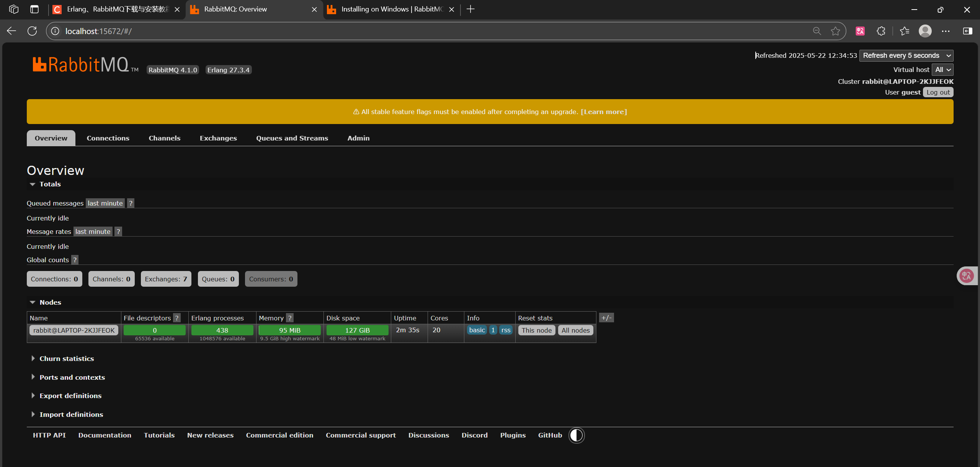Open tab actions menu icon
Image resolution: width=980 pixels, height=467 pixels.
[x=34, y=9]
